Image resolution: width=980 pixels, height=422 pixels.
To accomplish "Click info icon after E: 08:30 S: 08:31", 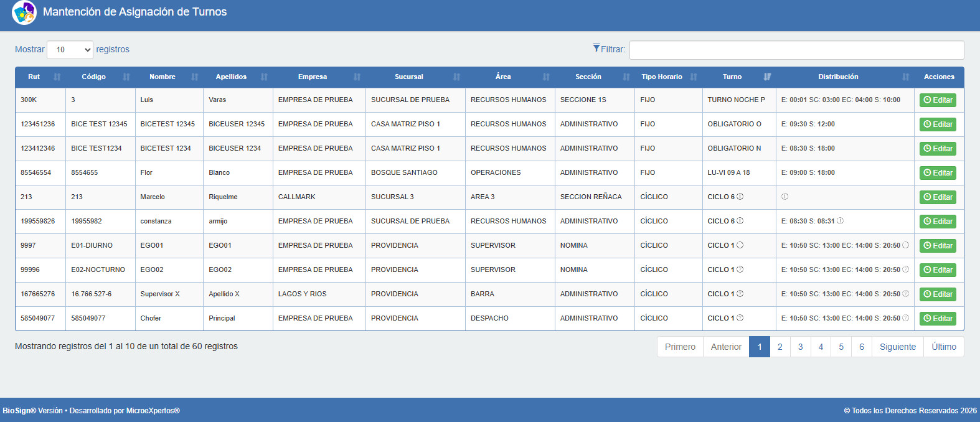I will 840,221.
